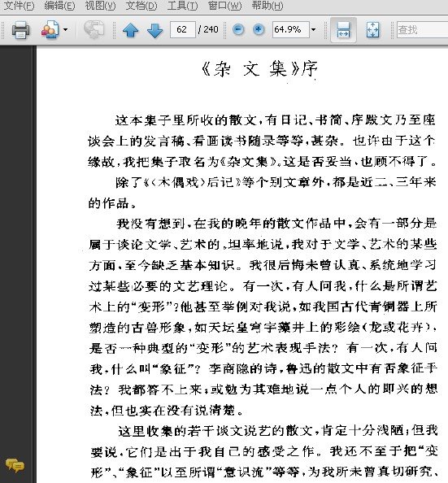This screenshot has height=483, width=448.
Task: Click the greyed-out hand/globe toolbar icon
Action: 94,30
